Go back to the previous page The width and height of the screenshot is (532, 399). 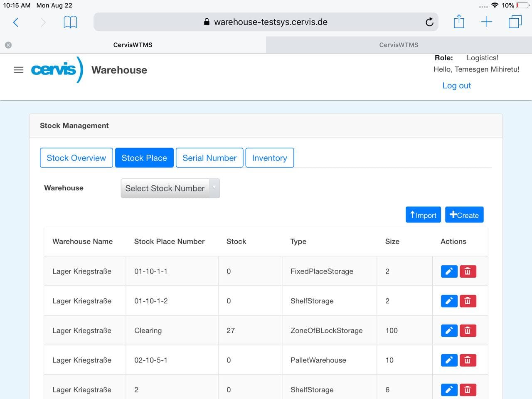click(x=16, y=22)
